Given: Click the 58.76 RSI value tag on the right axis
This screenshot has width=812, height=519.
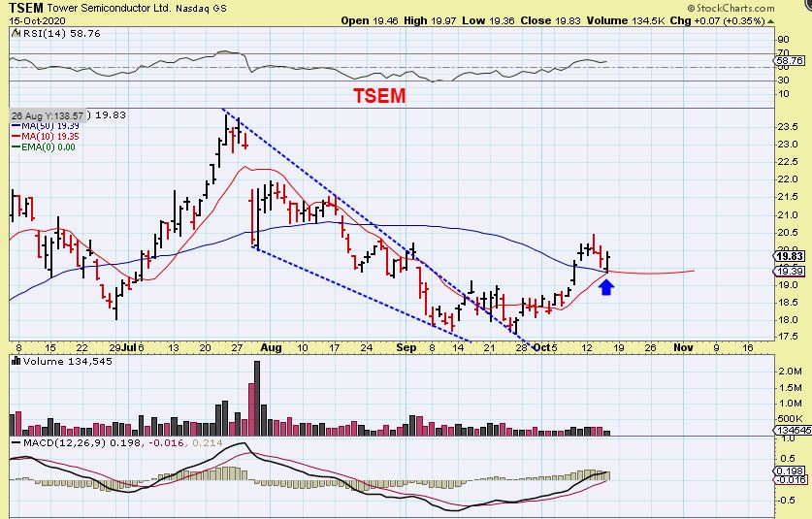Looking at the screenshot, I should [x=790, y=60].
